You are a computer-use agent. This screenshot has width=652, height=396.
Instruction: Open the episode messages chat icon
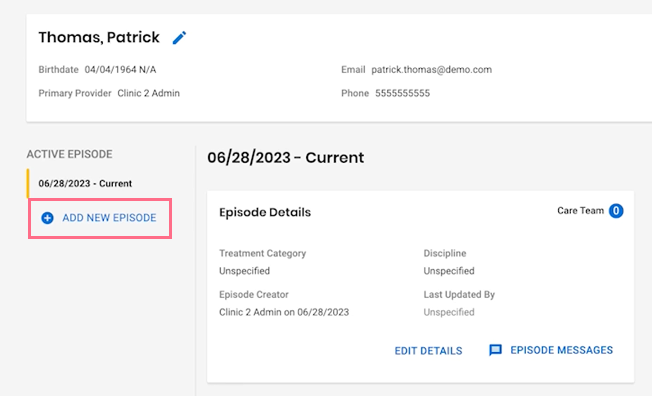495,350
